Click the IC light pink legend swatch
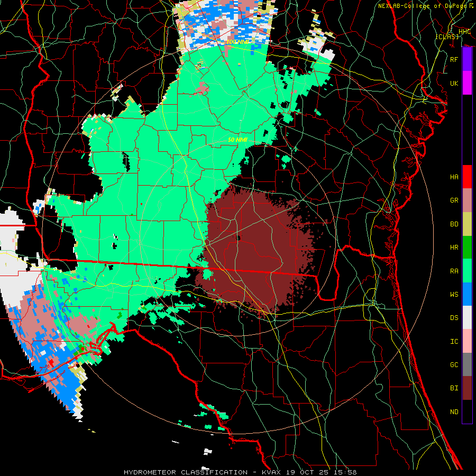Viewport: 476px width, 476px height. pyautogui.click(x=467, y=341)
